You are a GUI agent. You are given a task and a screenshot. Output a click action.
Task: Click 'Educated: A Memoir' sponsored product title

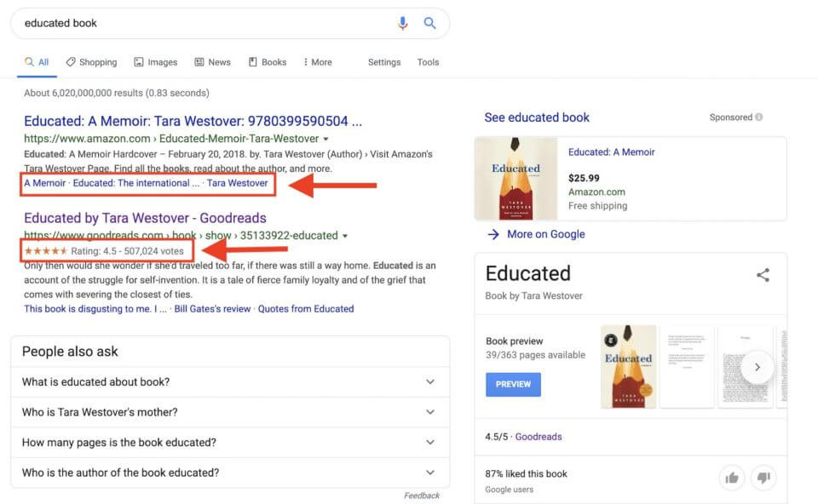612,152
